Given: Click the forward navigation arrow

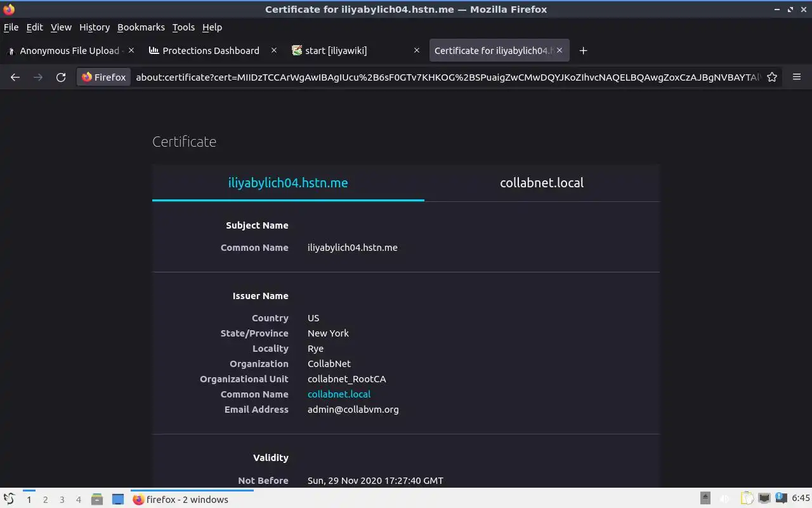Looking at the screenshot, I should [38, 77].
